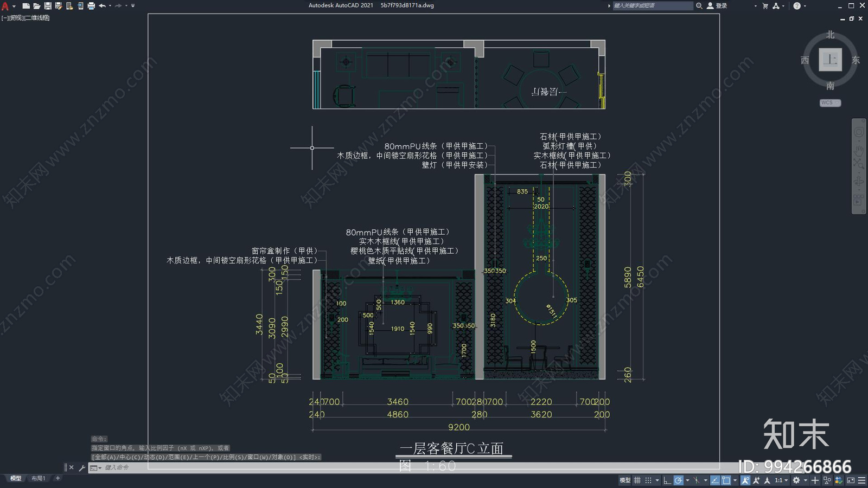Click the navigation bar ShowMotion icon
The image size is (868, 488).
pyautogui.click(x=859, y=200)
